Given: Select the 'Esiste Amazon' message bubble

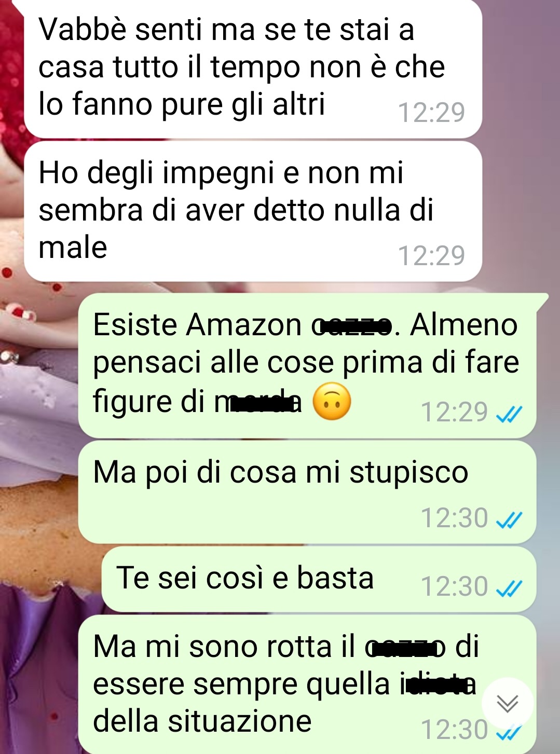Looking at the screenshot, I should (x=307, y=365).
